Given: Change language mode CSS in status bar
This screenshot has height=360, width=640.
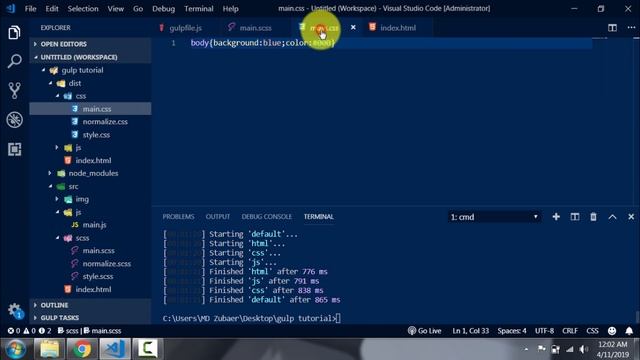Looking at the screenshot, I should pos(592,331).
